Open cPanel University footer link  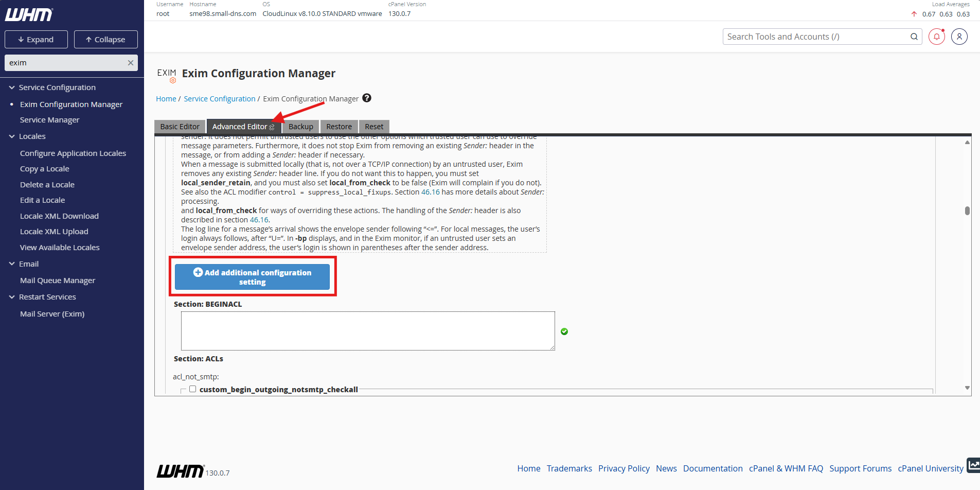point(931,468)
